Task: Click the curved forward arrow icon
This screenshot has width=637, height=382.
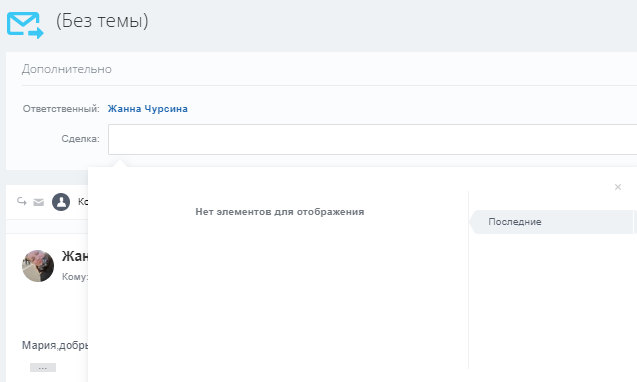Action: [x=22, y=201]
